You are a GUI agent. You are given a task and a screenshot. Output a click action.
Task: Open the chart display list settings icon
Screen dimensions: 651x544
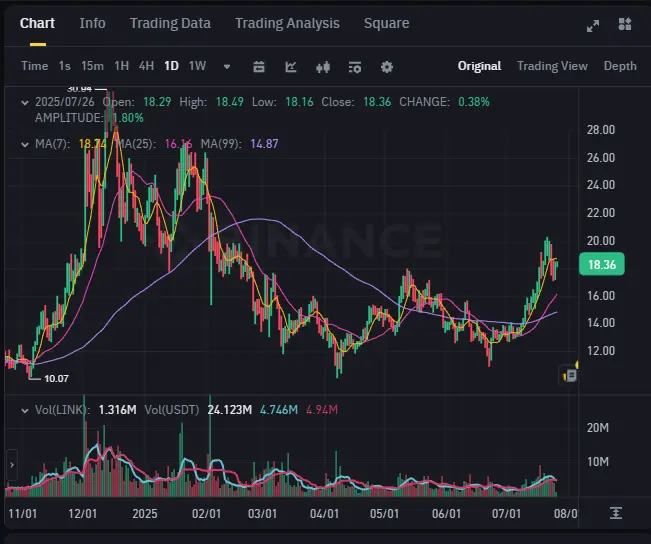(355, 67)
